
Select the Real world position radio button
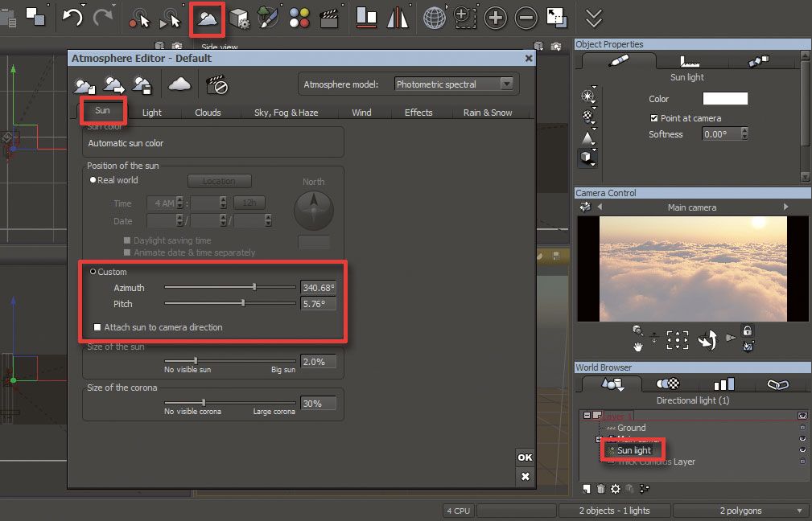coord(93,180)
